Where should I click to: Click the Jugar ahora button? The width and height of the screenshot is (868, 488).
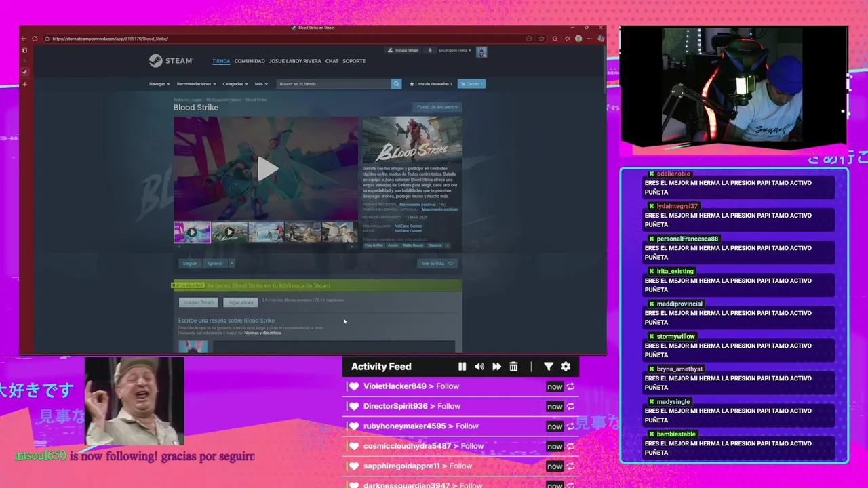click(241, 302)
